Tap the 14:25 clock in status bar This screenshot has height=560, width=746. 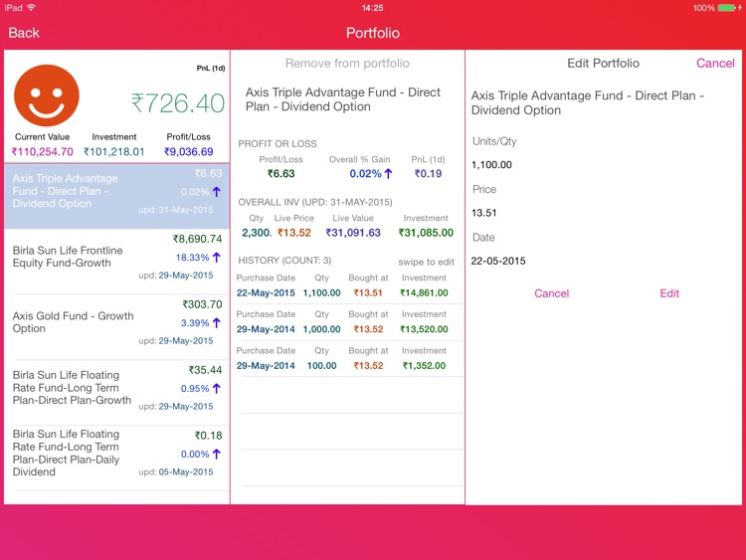[x=373, y=8]
